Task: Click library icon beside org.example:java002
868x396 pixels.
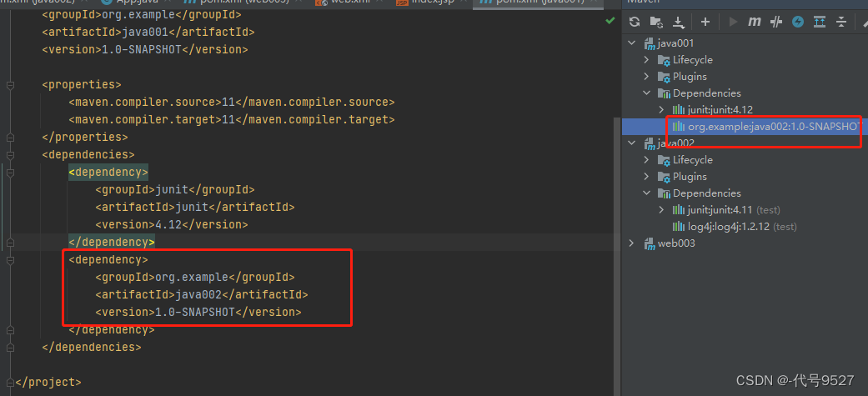Action: coord(679,126)
